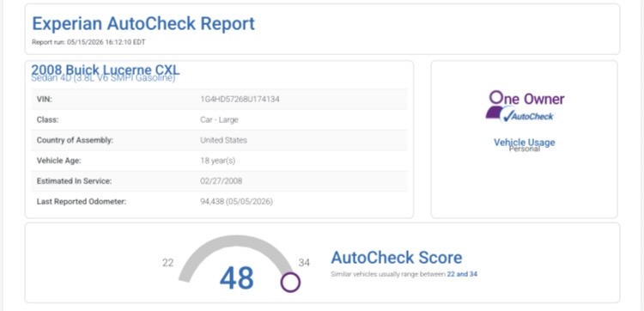Click the Last Reported Odometer: label

82,202
